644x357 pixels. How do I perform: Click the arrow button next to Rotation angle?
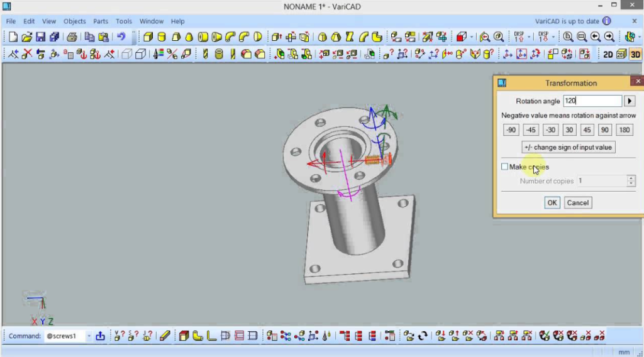coord(630,101)
